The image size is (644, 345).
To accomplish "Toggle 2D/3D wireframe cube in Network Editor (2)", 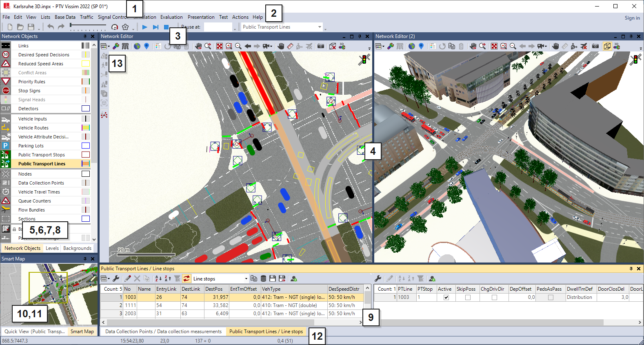I will (607, 46).
